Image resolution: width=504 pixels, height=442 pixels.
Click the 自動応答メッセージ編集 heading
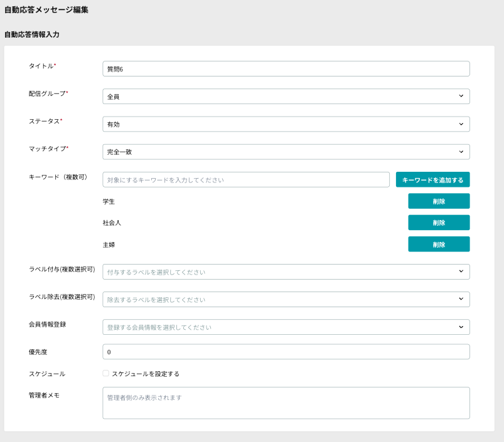tap(46, 10)
